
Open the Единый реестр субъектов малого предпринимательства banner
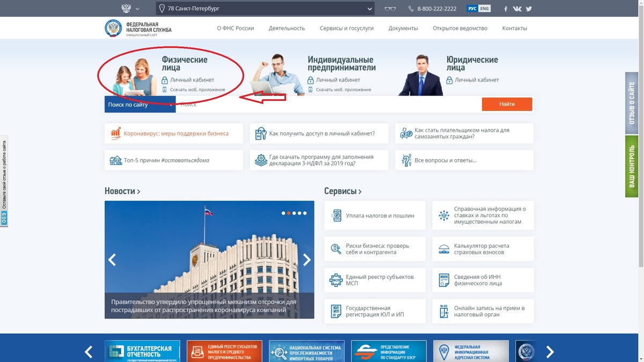[224, 351]
